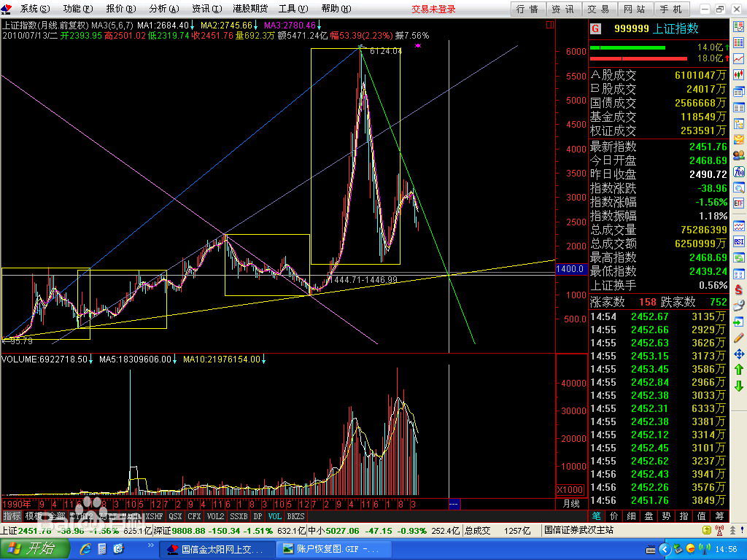Open the 报价(B) menu
747x560 pixels.
click(121, 9)
